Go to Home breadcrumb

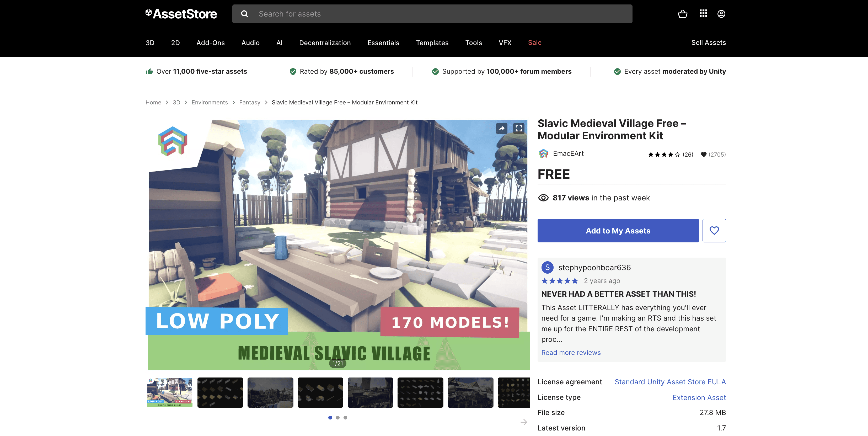tap(153, 103)
